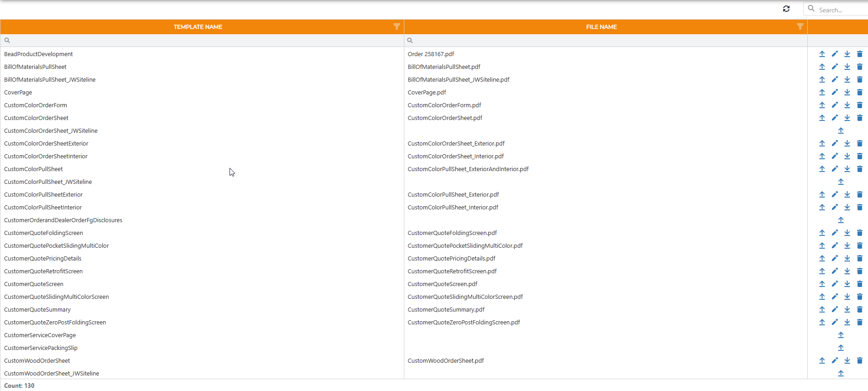Click the refresh icon near search
The width and height of the screenshot is (868, 391).
786,9
